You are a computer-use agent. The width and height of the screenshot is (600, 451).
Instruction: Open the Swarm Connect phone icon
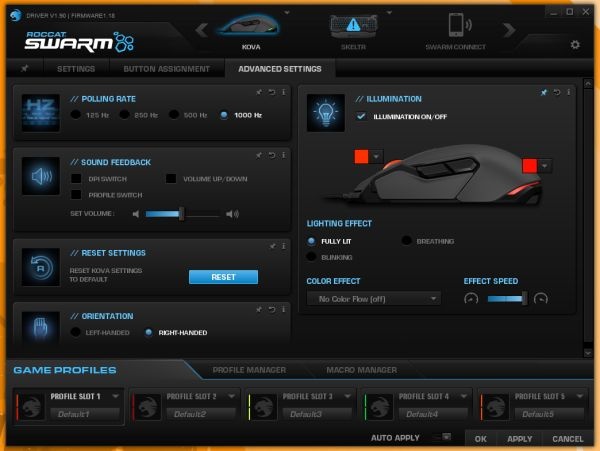458,25
